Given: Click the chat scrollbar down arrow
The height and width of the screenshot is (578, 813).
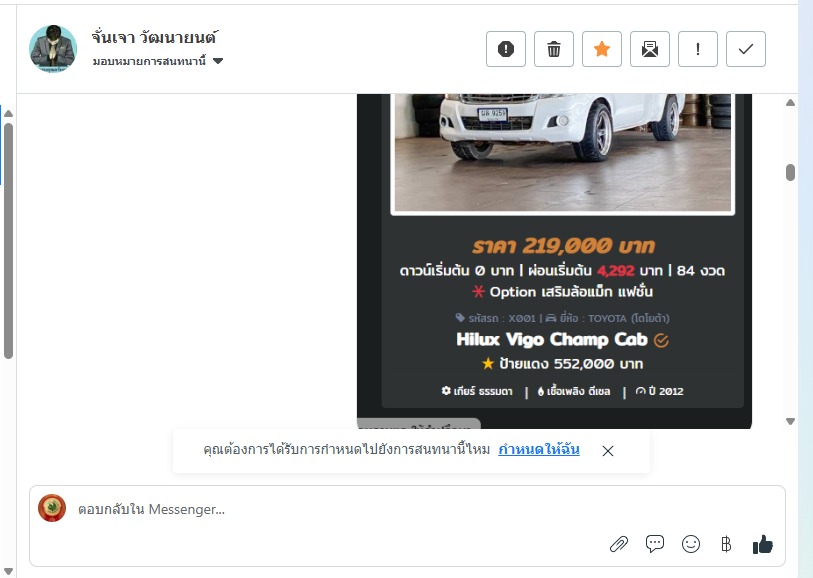Looking at the screenshot, I should (790, 421).
